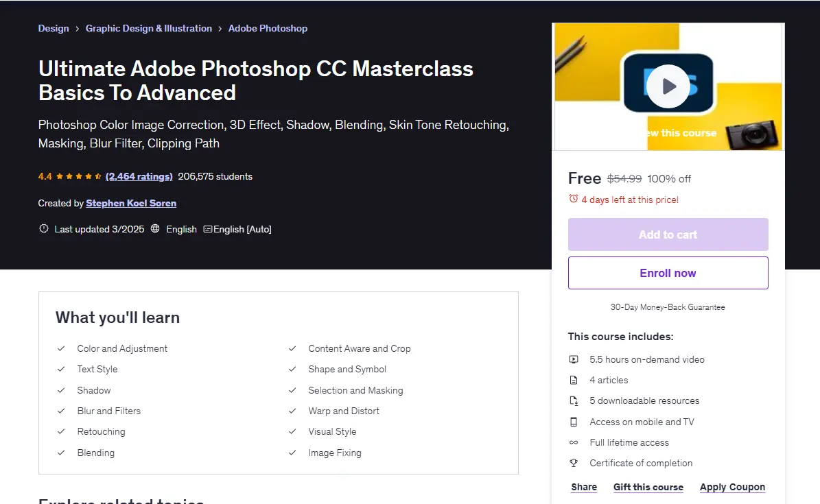Click the mobile device access icon
Screen dimensions: 820x504
574,422
